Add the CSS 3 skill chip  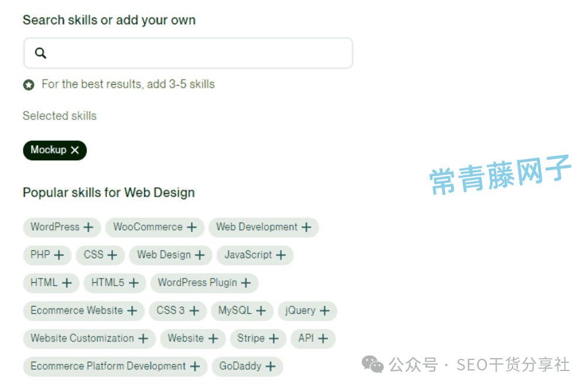tap(178, 310)
